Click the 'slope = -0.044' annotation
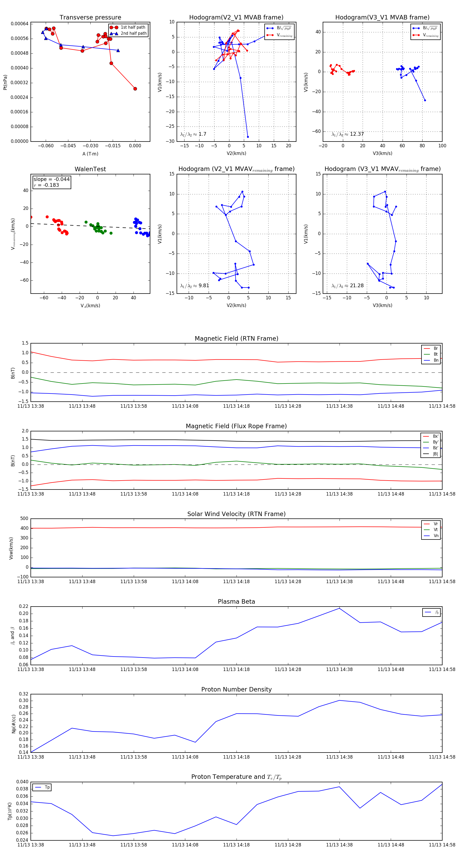The height and width of the screenshot is (868, 473). (52, 179)
